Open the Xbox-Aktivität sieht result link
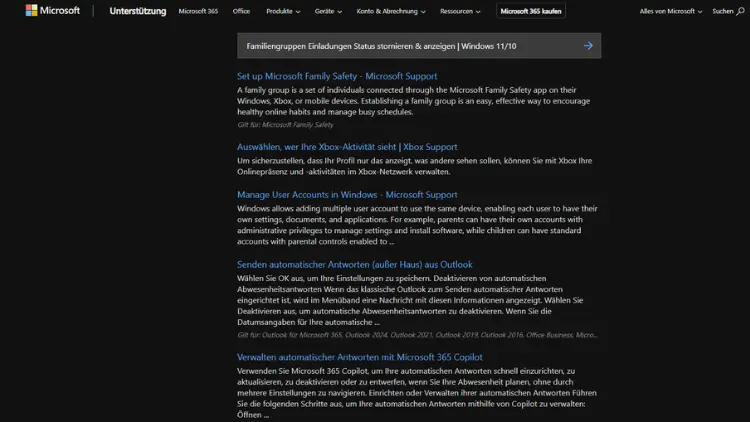 (x=347, y=147)
